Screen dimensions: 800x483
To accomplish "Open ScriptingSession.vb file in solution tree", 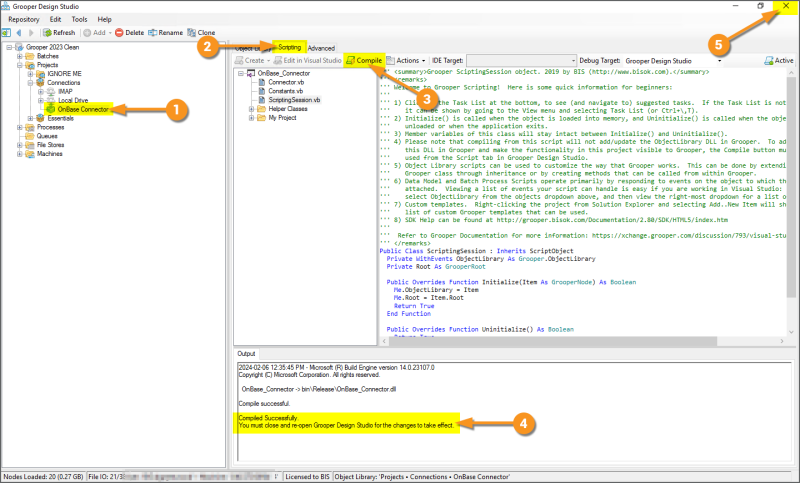I will click(x=294, y=100).
